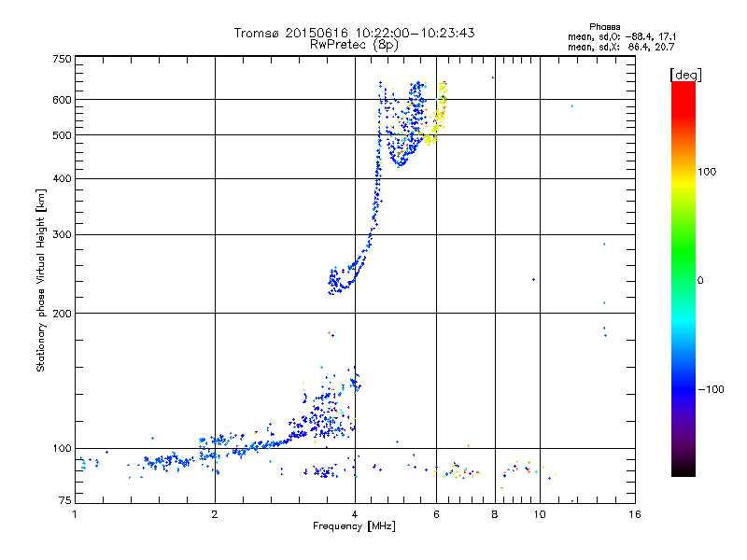Click the '2' frequency tick label
747x560 pixels.
click(215, 514)
